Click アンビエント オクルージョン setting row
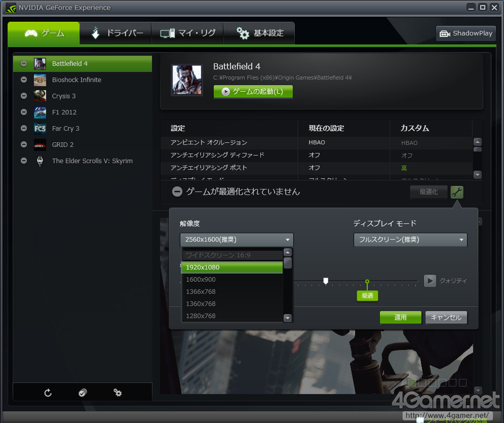This screenshot has height=423, width=504. (x=316, y=143)
